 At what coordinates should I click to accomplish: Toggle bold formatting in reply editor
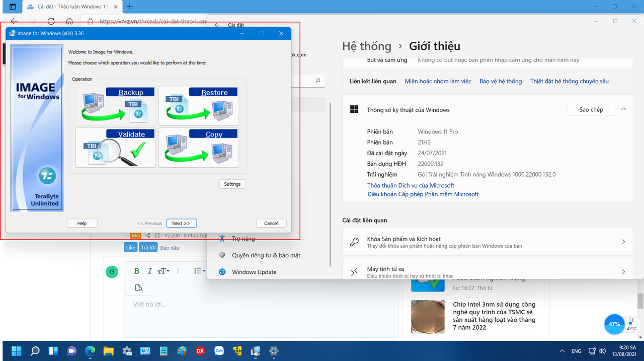pos(136,271)
